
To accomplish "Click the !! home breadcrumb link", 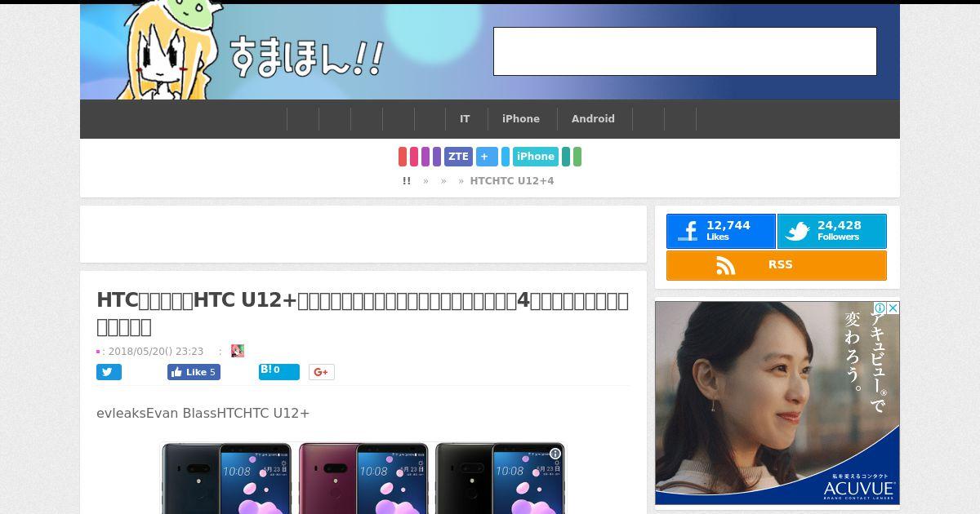I will coord(407,181).
